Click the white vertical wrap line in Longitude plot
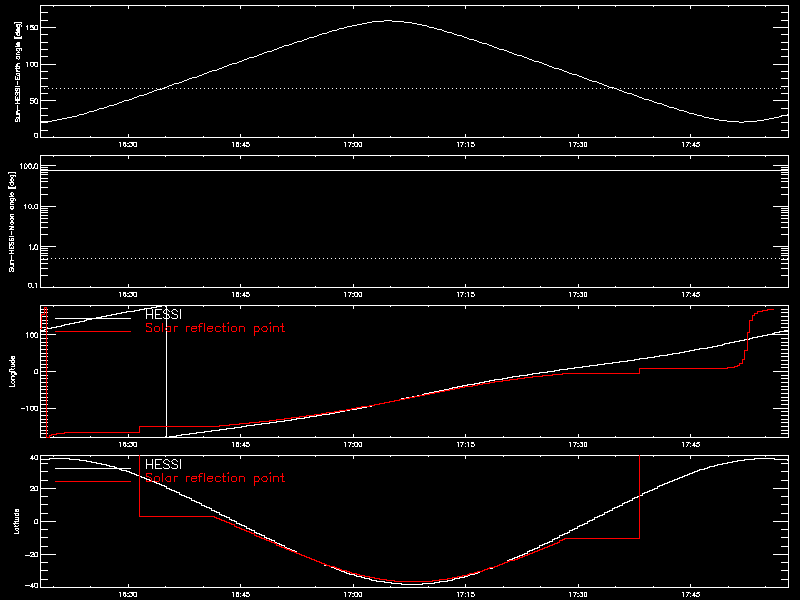Screen dimensions: 800x600 point(166,371)
